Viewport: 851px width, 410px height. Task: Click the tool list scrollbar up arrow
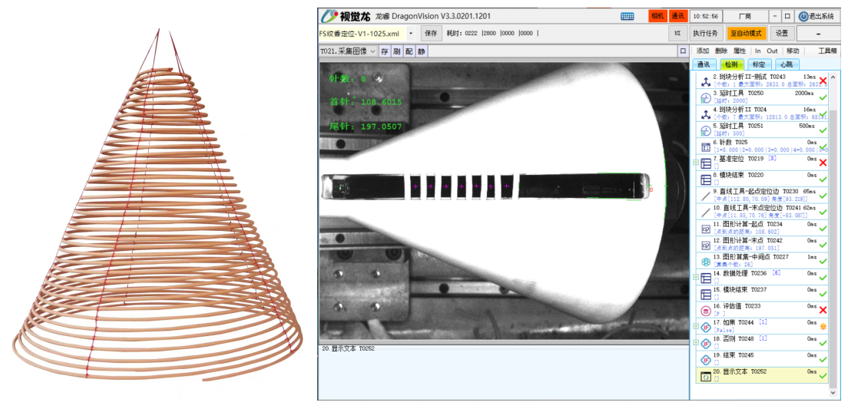[833, 75]
